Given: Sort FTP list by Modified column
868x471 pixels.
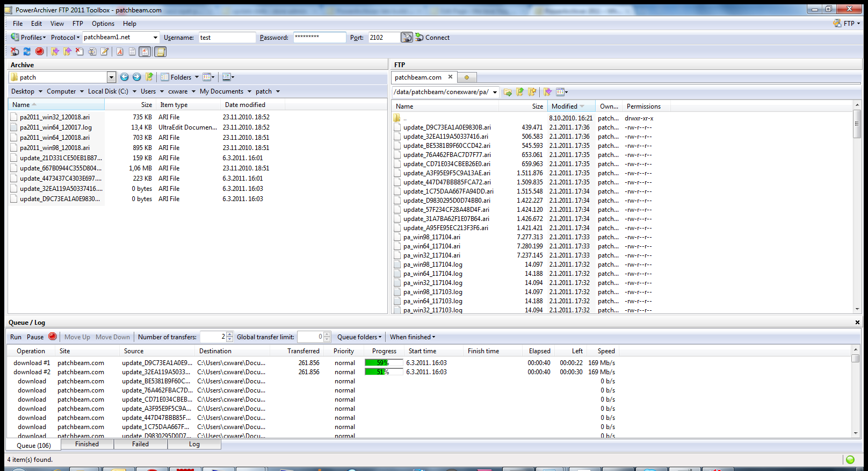Looking at the screenshot, I should pyautogui.click(x=571, y=106).
